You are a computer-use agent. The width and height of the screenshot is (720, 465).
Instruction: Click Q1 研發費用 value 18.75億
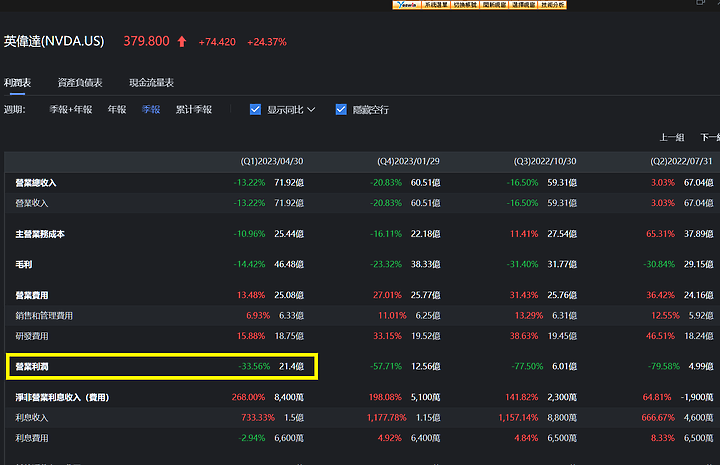[x=289, y=336]
